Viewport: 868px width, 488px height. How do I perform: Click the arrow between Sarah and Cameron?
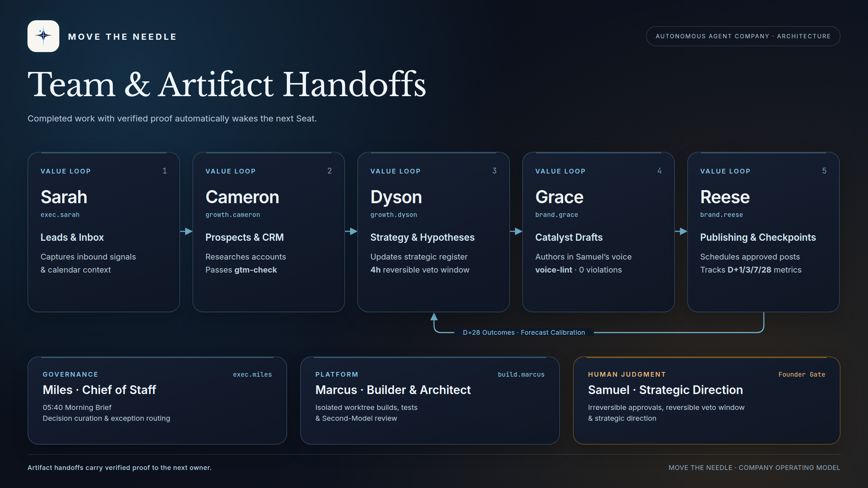(186, 231)
